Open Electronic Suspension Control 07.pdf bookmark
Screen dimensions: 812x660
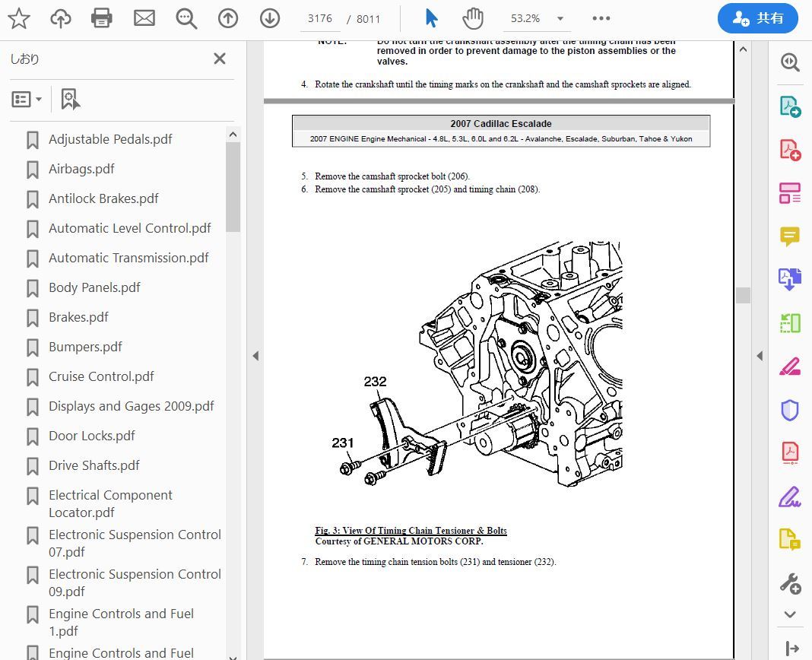click(135, 543)
